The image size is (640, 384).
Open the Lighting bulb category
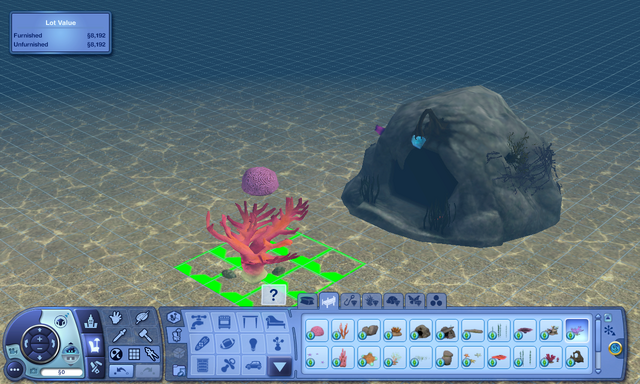(x=253, y=344)
